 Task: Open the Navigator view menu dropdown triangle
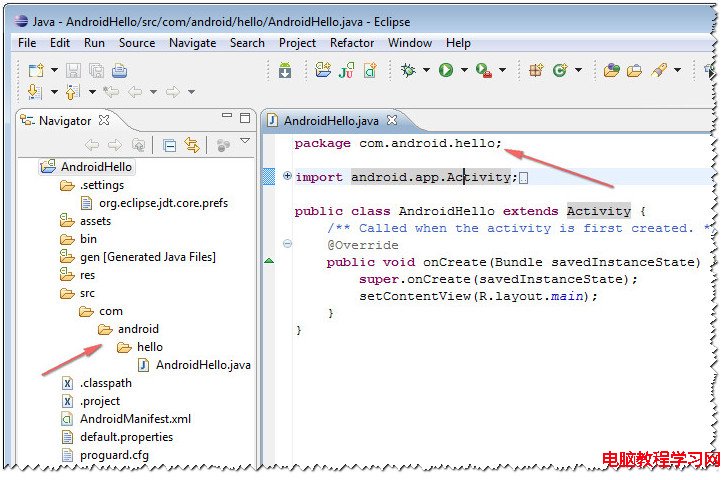click(245, 141)
